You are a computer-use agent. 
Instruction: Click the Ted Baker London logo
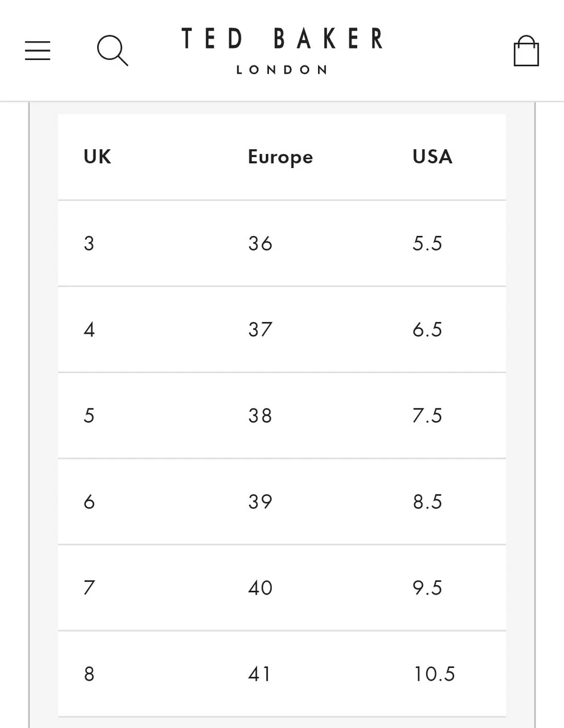[282, 51]
